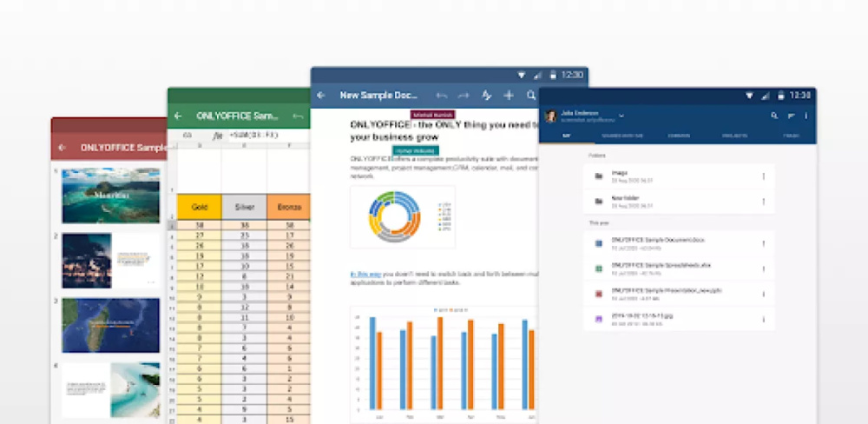Image resolution: width=868 pixels, height=424 pixels.
Task: Open the overflow menu in the file manager header
Action: [x=806, y=116]
